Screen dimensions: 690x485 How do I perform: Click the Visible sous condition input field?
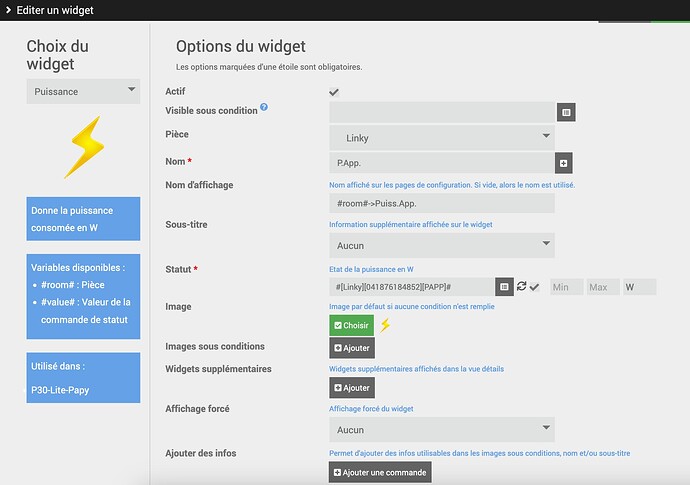pyautogui.click(x=442, y=112)
